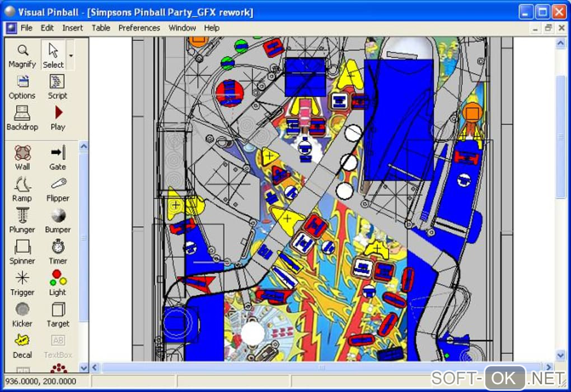Pick the Flipper element tool
Screen dimensions: 571x392
click(x=58, y=189)
